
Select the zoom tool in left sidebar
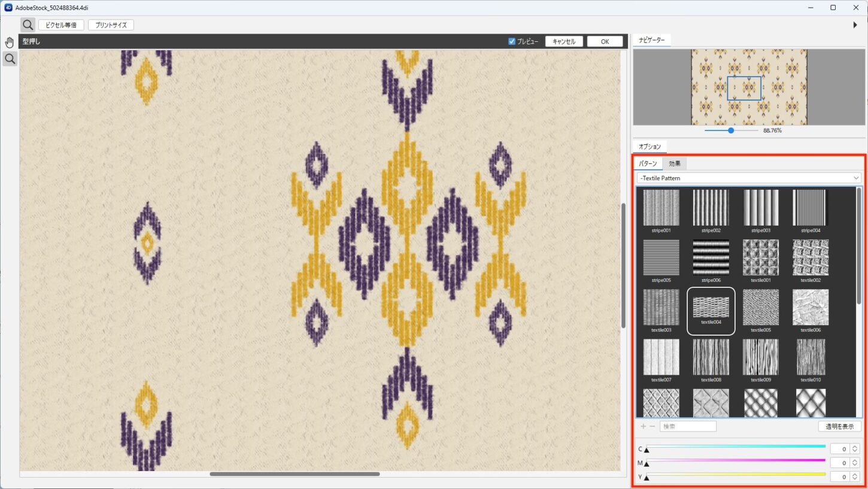tap(10, 59)
